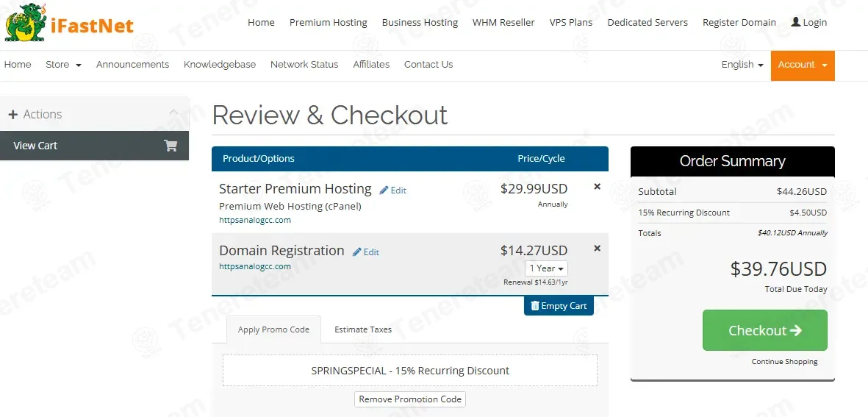Click the Empty Cart button
This screenshot has height=417, width=868.
pyautogui.click(x=559, y=306)
